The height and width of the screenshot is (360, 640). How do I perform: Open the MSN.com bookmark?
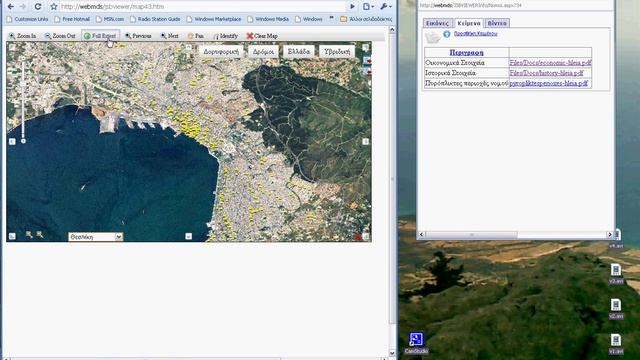(x=110, y=19)
